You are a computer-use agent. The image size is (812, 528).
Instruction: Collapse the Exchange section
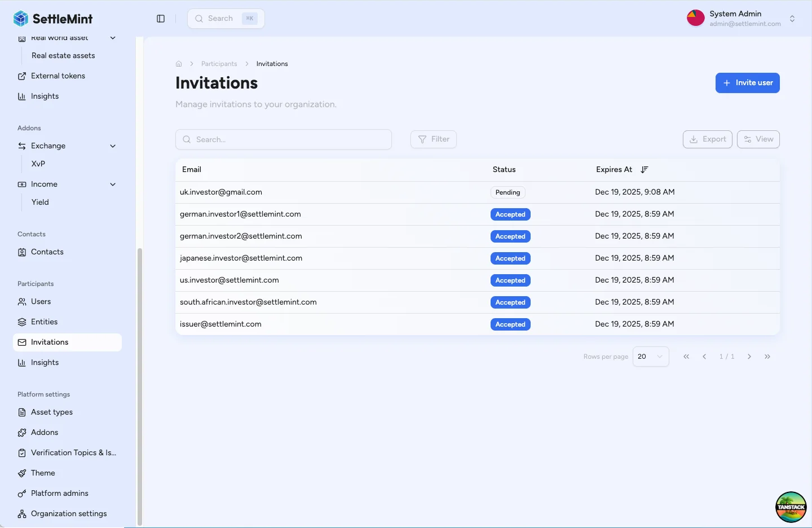tap(113, 146)
